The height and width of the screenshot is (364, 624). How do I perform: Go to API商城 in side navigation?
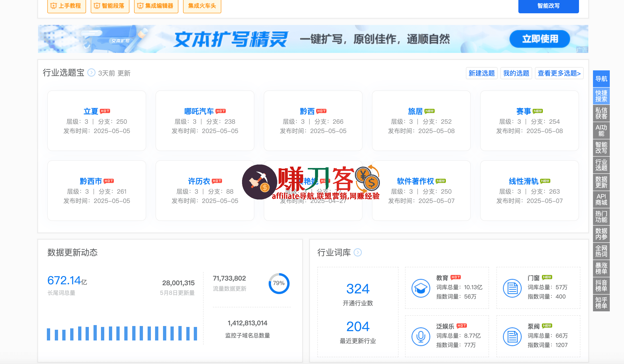[601, 199]
